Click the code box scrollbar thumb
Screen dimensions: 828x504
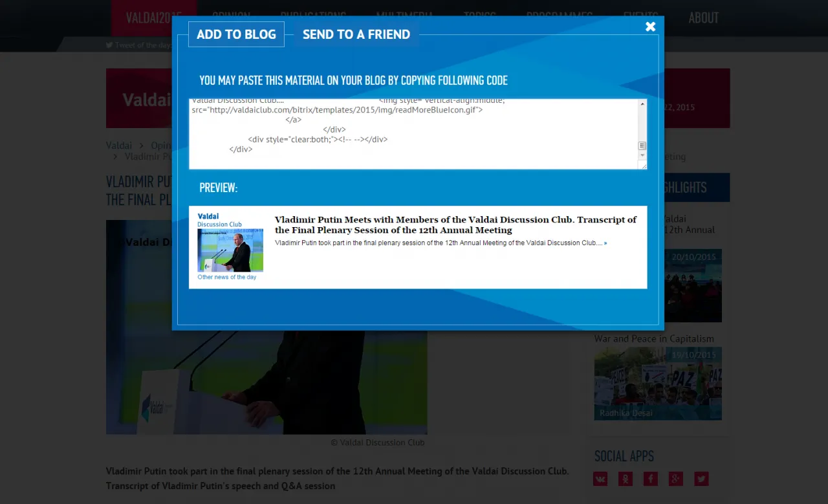(642, 146)
